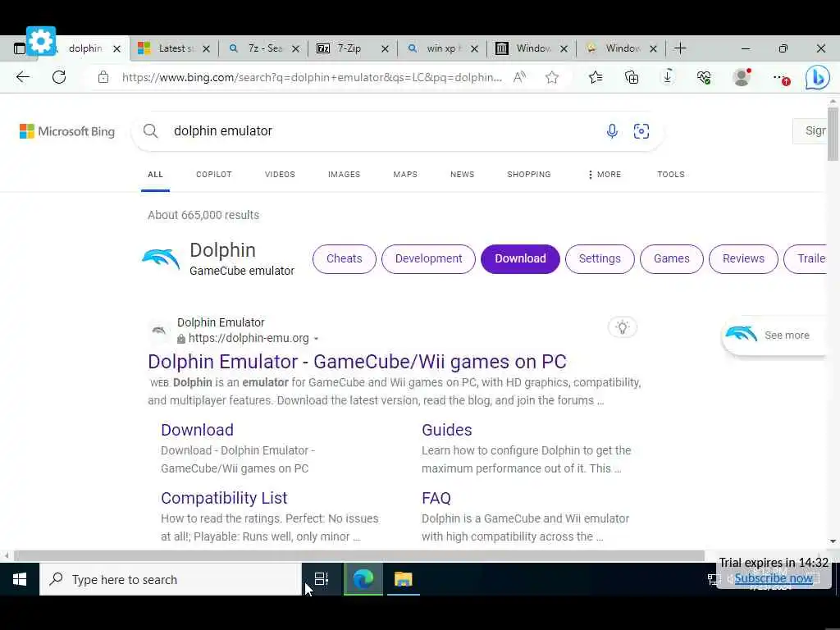Select the VIDEOS search tab
This screenshot has width=840, height=630.
(x=280, y=175)
